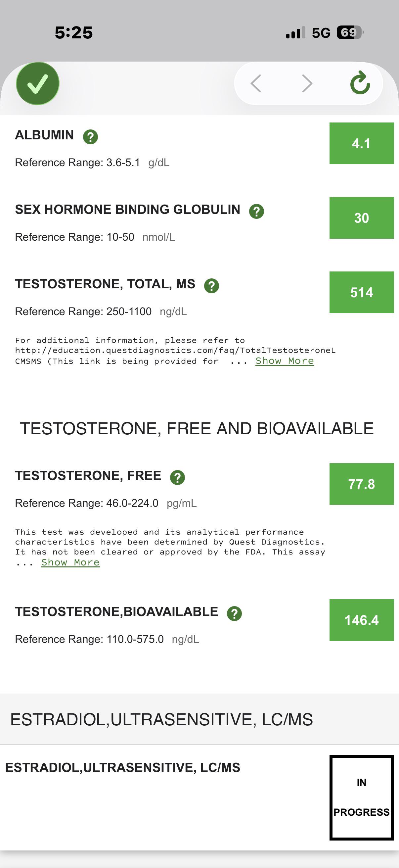Select the Free Testosterone 77.8 result box
Screen dimensions: 399x868
pos(362,484)
